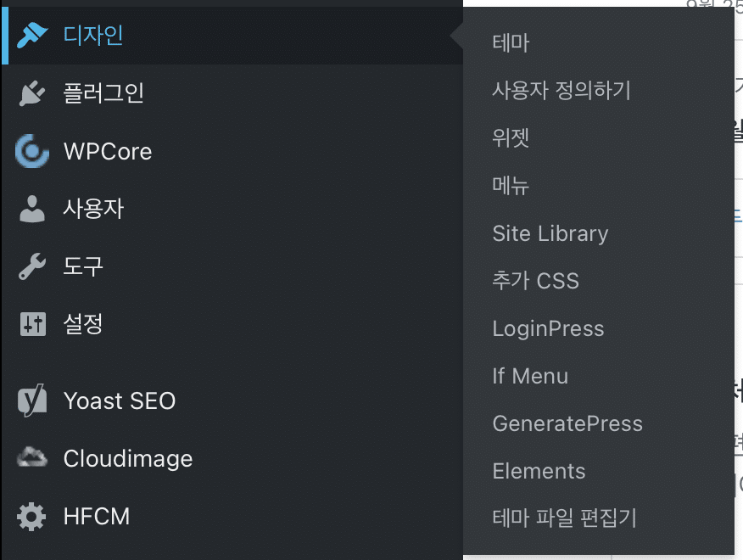Click the person icon beside 사용자
The height and width of the screenshot is (560, 743).
pos(32,209)
